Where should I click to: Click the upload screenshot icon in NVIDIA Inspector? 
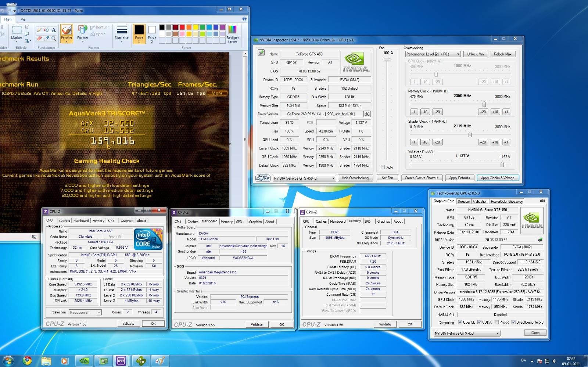pos(261,53)
